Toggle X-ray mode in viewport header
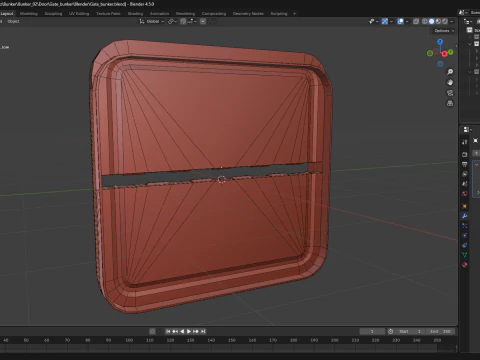The image size is (480, 360). tap(416, 21)
